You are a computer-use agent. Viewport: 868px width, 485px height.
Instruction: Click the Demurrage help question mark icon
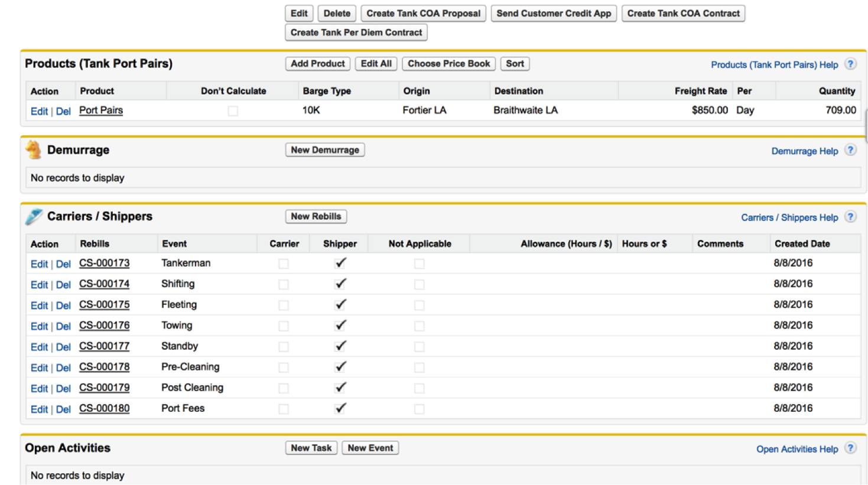point(850,150)
